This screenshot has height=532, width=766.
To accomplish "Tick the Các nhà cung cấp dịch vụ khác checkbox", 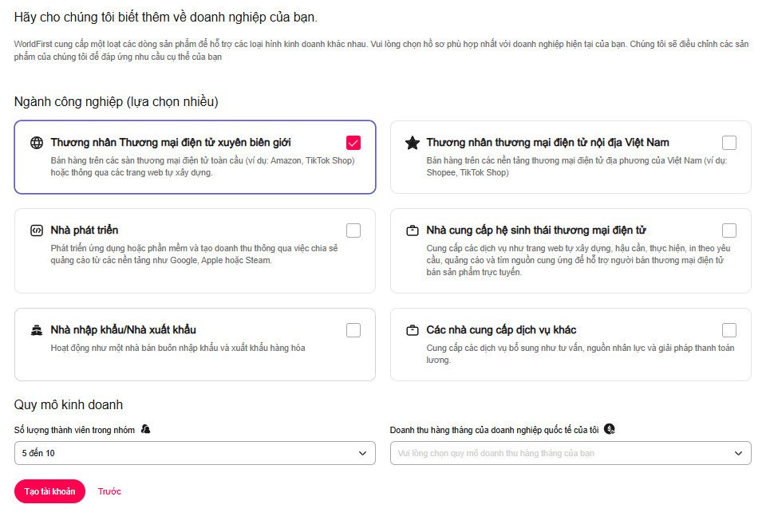I will click(x=728, y=330).
